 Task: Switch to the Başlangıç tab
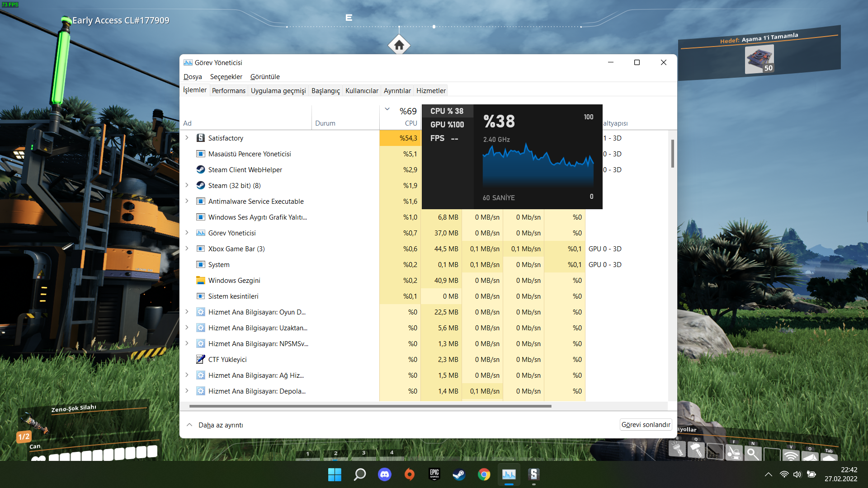(325, 90)
